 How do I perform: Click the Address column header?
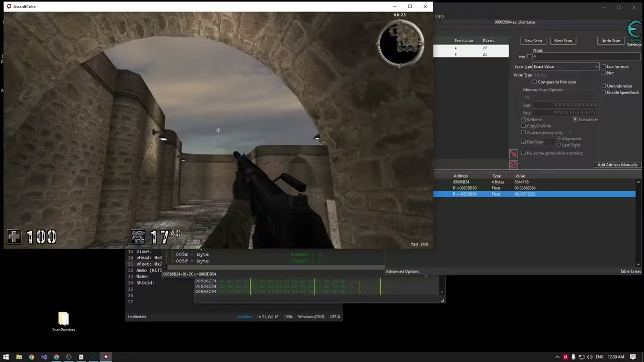point(461,176)
